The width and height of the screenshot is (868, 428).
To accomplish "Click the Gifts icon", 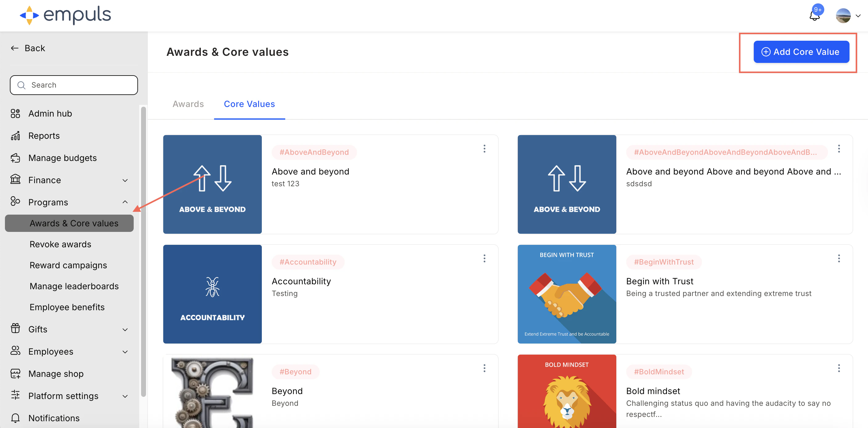I will (15, 328).
